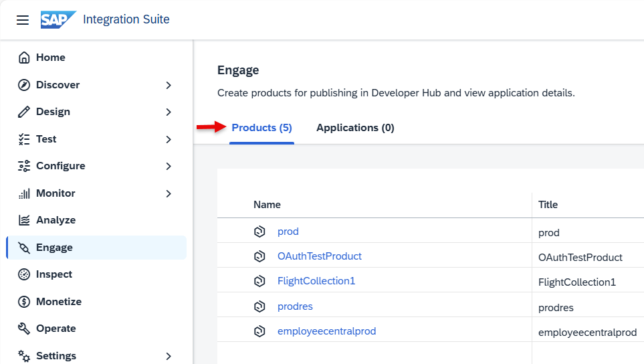Expand the Settings menu chevron
The height and width of the screenshot is (364, 644).
(169, 356)
